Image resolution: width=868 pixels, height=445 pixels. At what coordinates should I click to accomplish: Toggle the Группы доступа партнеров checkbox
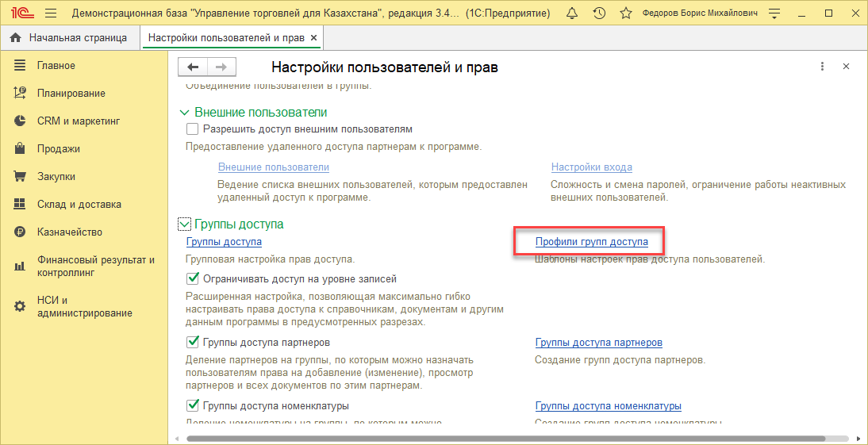(x=192, y=343)
